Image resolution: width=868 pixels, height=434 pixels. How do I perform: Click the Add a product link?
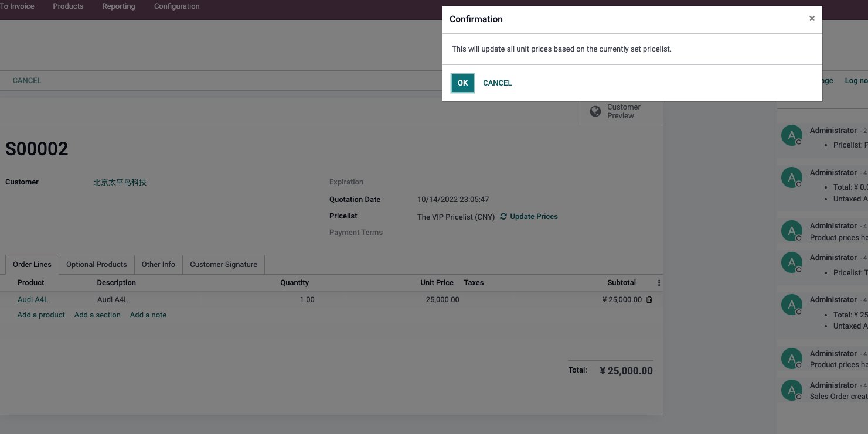[41, 315]
